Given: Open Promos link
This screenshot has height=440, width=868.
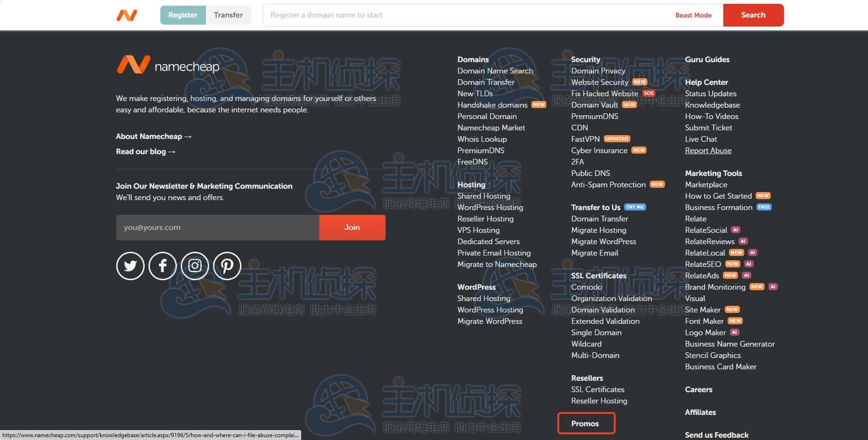Looking at the screenshot, I should [585, 424].
